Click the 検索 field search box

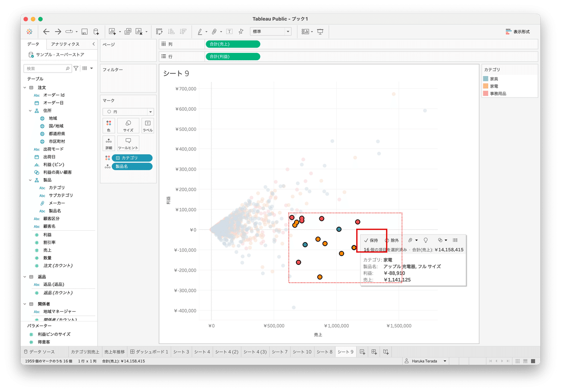tap(47, 68)
